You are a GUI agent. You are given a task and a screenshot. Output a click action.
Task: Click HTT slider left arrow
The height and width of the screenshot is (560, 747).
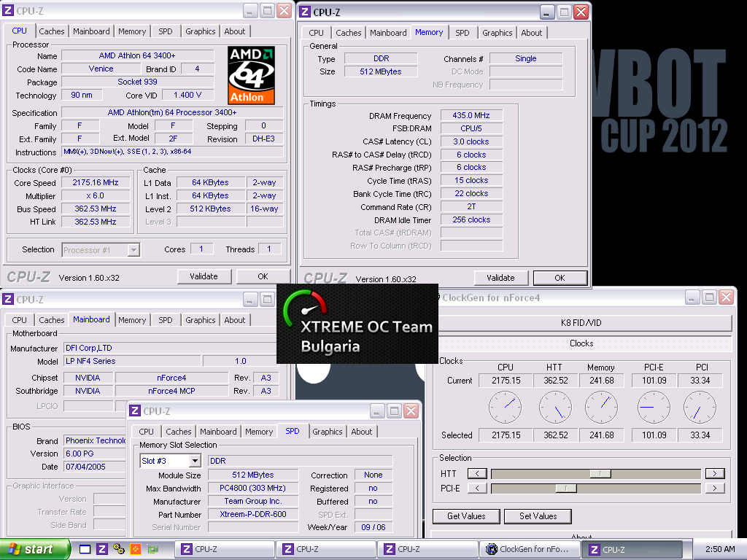pos(477,473)
